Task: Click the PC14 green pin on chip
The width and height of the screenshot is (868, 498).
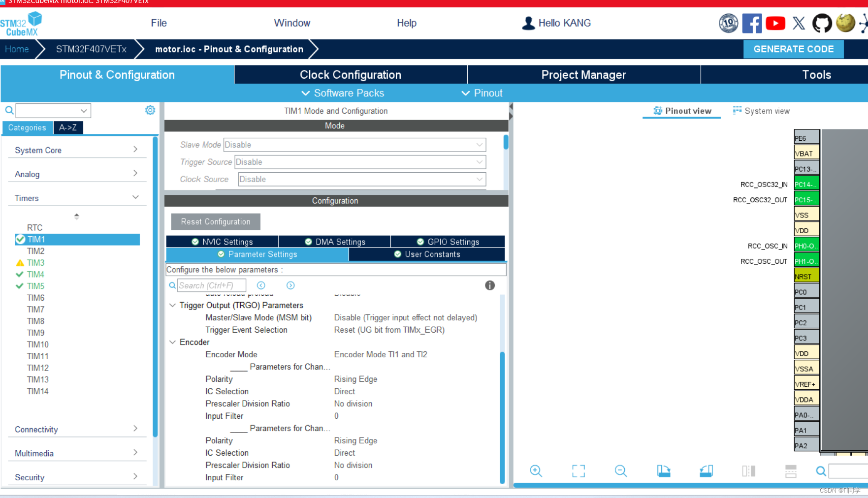Action: coord(806,185)
